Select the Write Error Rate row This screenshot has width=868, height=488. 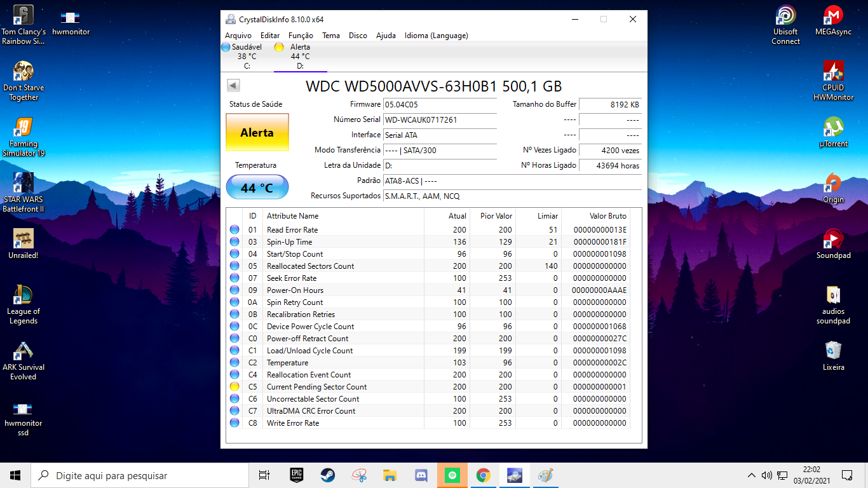428,423
